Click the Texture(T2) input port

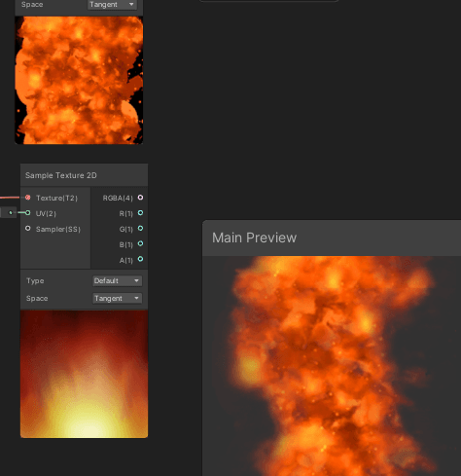point(28,198)
